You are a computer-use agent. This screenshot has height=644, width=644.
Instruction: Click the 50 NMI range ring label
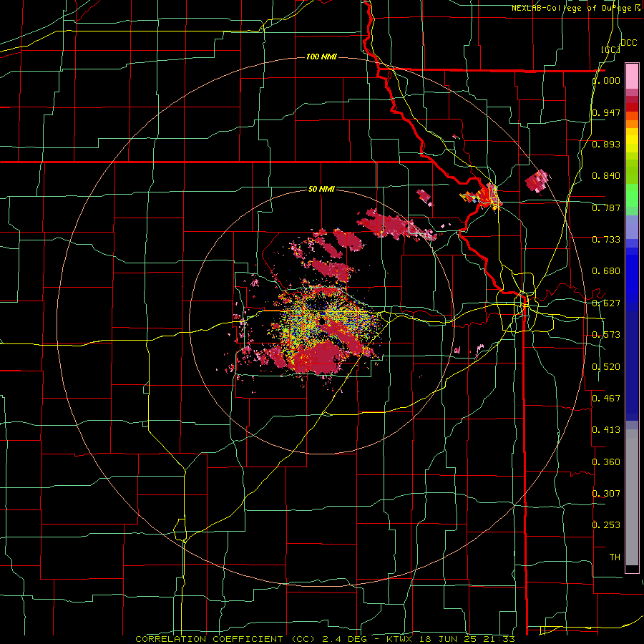tap(321, 189)
